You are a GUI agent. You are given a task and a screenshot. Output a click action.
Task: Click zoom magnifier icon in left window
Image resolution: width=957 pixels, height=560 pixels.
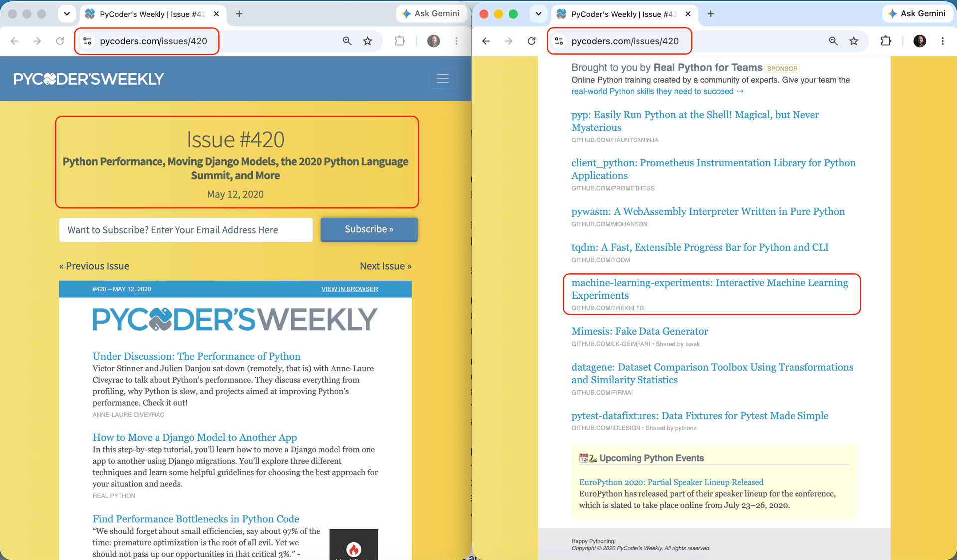coord(347,41)
